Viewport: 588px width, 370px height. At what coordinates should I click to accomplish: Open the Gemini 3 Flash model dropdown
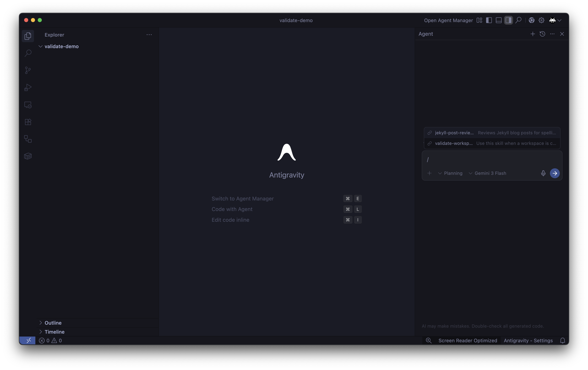(x=487, y=173)
